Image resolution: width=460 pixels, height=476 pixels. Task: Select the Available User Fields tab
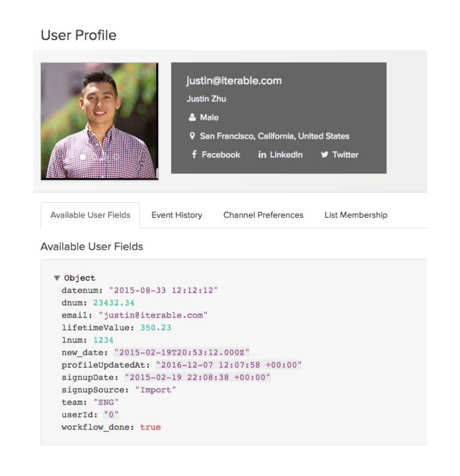(90, 215)
